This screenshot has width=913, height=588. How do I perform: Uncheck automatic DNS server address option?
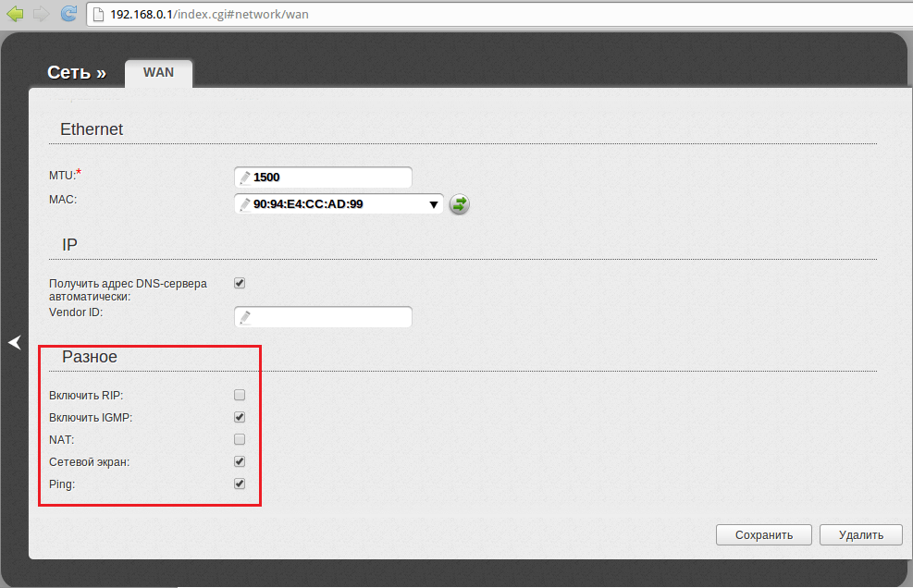pos(240,283)
